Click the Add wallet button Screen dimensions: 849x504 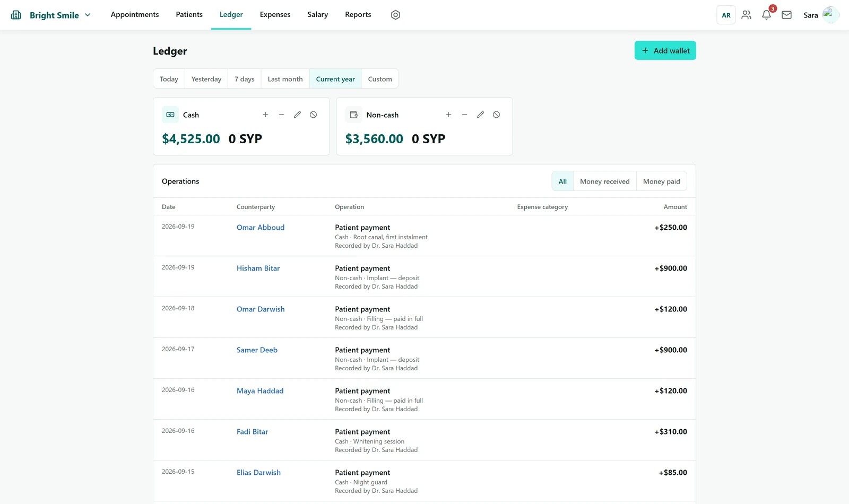pyautogui.click(x=665, y=50)
